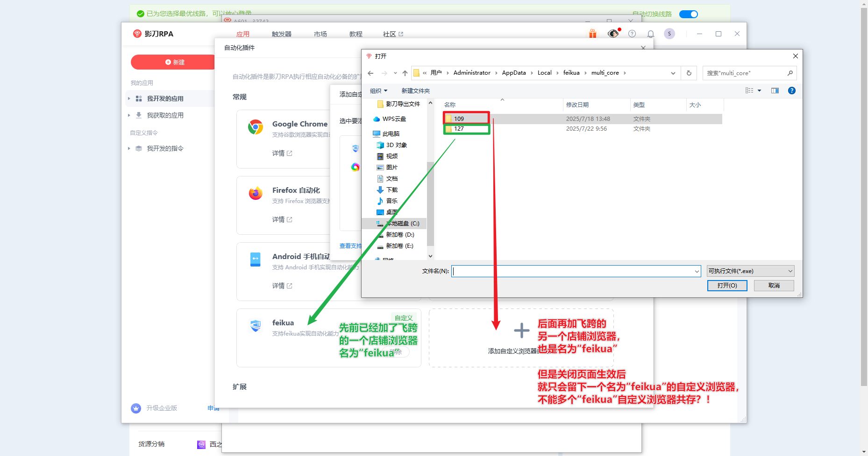The image size is (868, 456).
Task: Open the notification bell
Action: (650, 34)
